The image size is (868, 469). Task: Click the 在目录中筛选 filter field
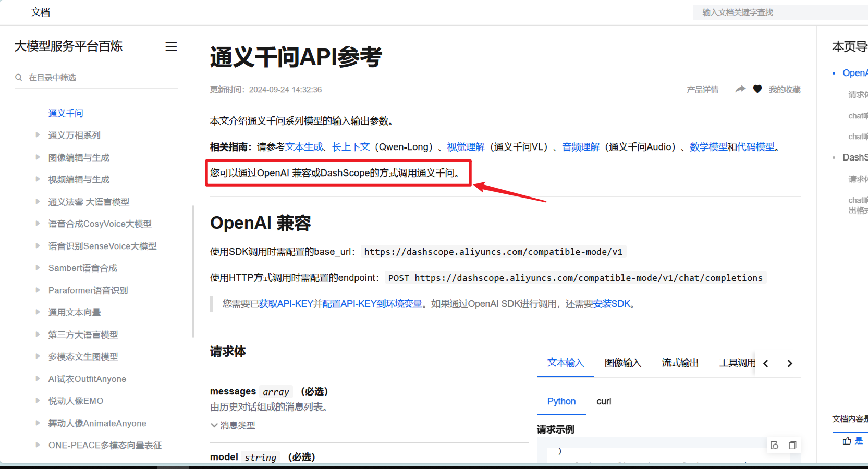tap(96, 77)
